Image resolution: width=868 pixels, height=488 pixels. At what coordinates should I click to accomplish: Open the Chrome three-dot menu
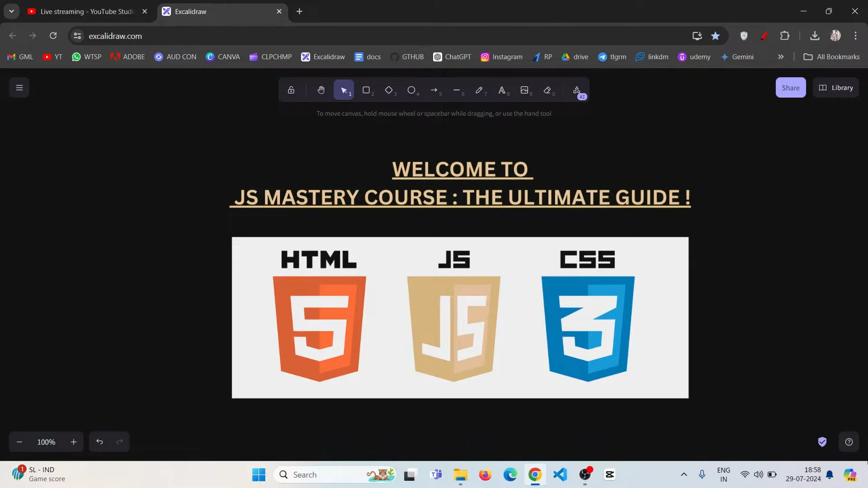click(x=855, y=36)
